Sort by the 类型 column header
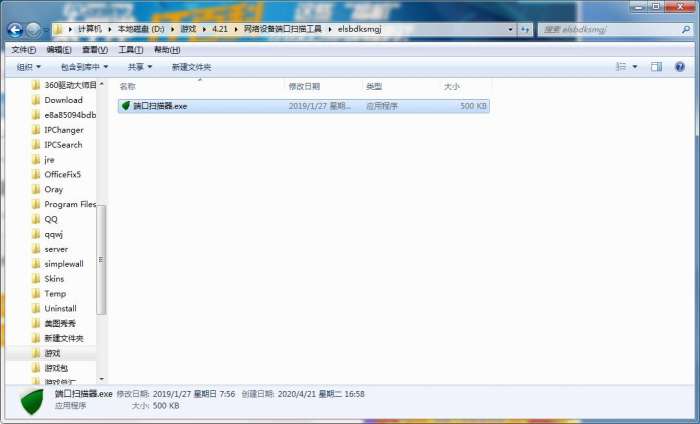The width and height of the screenshot is (700, 424). 399,86
